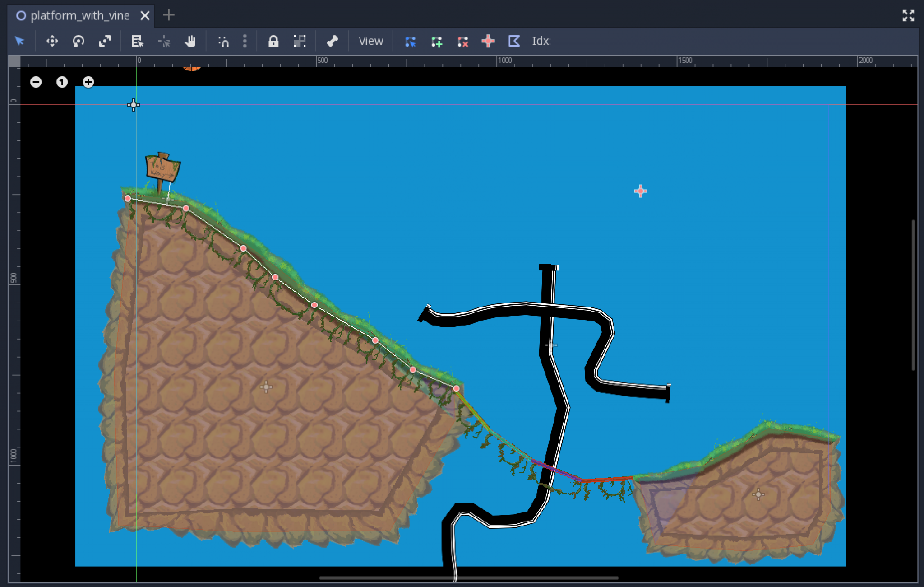
Task: Open the list-selectable-nodes tool
Action: pos(137,41)
